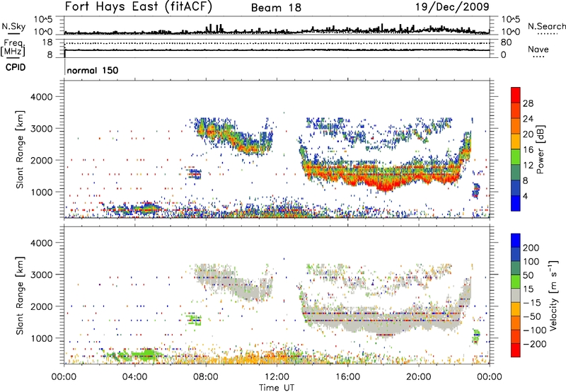Click the "4000" tick of the power panel
The width and height of the screenshot is (566, 392).
pyautogui.click(x=41, y=97)
